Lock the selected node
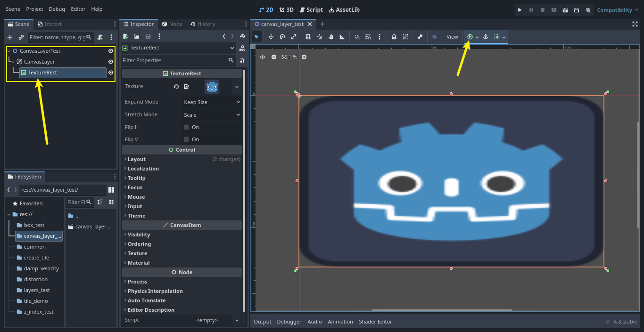Image resolution: width=644 pixels, height=332 pixels. tap(394, 37)
